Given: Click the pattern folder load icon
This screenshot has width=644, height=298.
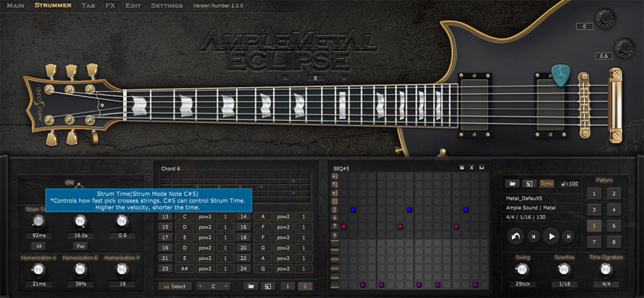Looking at the screenshot, I should [513, 183].
